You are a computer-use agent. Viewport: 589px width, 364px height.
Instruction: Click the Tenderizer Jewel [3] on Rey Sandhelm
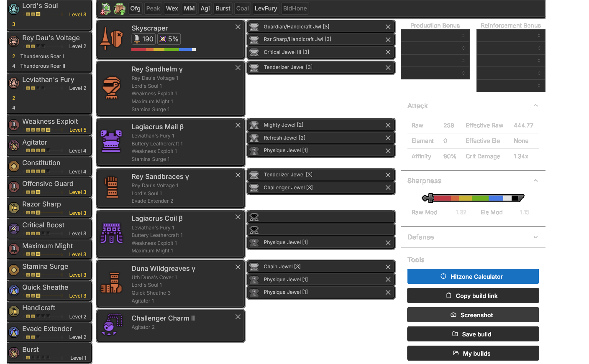[321, 67]
